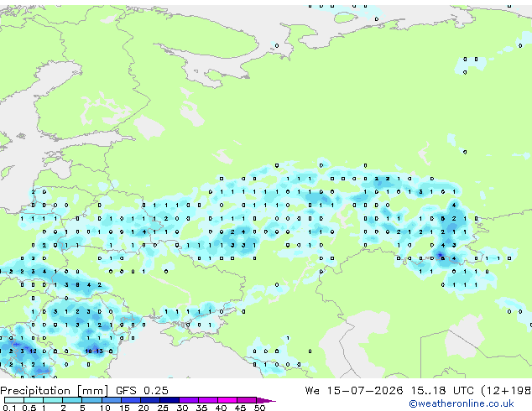Click the map value '12' in southwest corner
Screen dimensions: 532x411
(33, 351)
